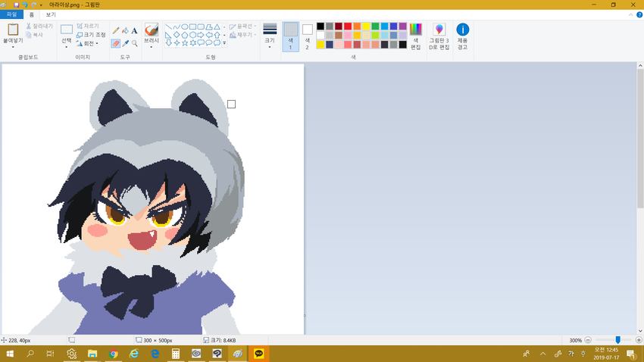Pick the purple color swatch
The width and height of the screenshot is (644, 362).
click(403, 27)
